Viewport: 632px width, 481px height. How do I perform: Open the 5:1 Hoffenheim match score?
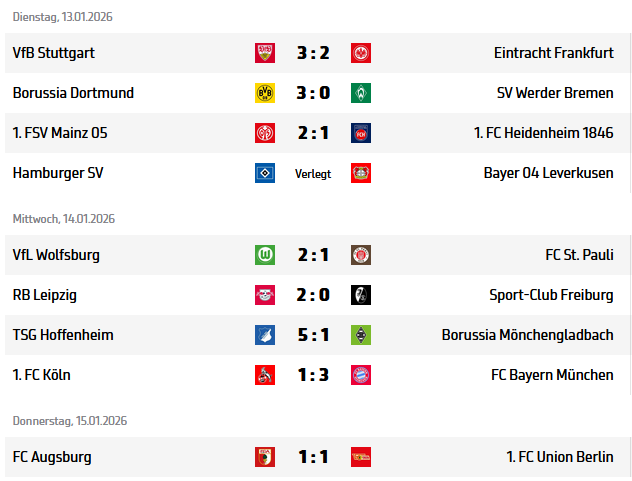[313, 335]
